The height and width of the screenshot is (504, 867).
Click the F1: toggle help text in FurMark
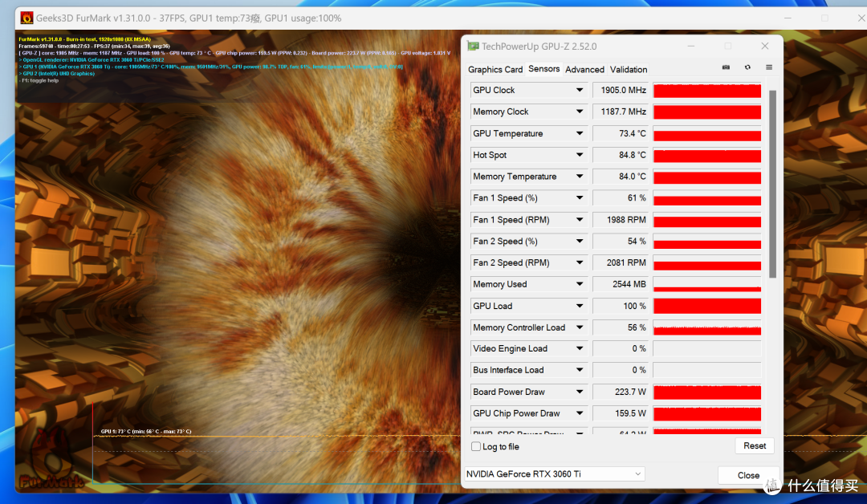pos(39,80)
